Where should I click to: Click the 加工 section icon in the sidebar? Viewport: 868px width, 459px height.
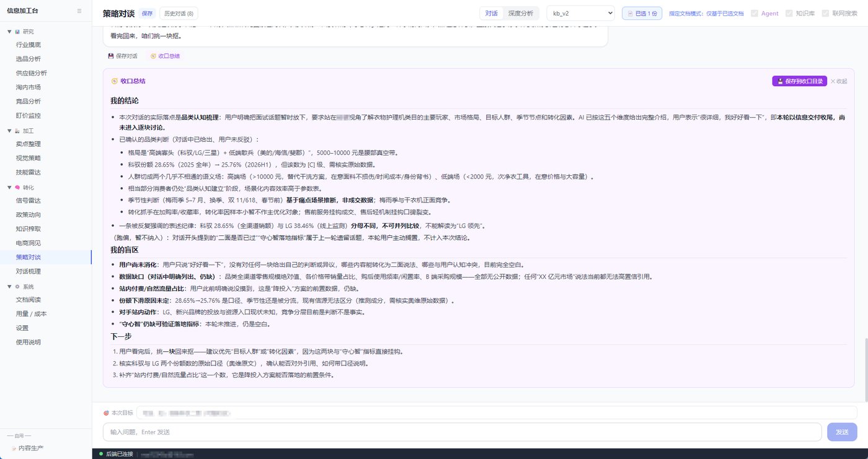[17, 131]
